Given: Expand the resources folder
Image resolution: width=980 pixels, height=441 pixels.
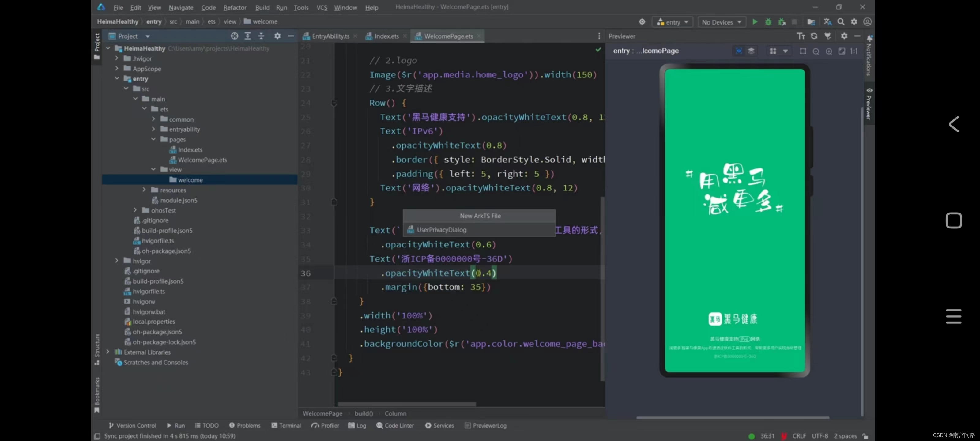Looking at the screenshot, I should [144, 190].
